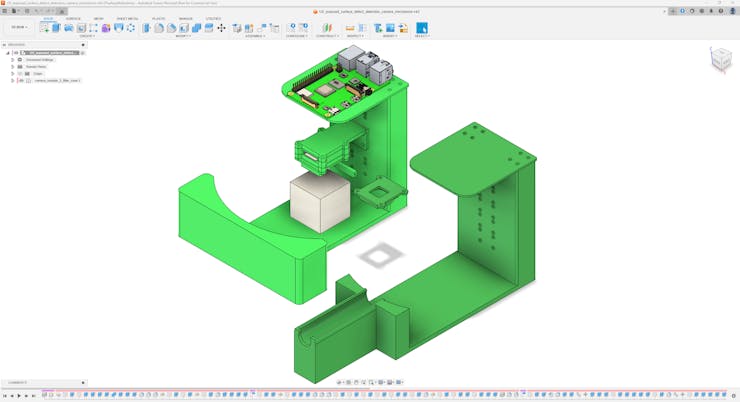
Task: Select the Measure tool
Action: 350,28
